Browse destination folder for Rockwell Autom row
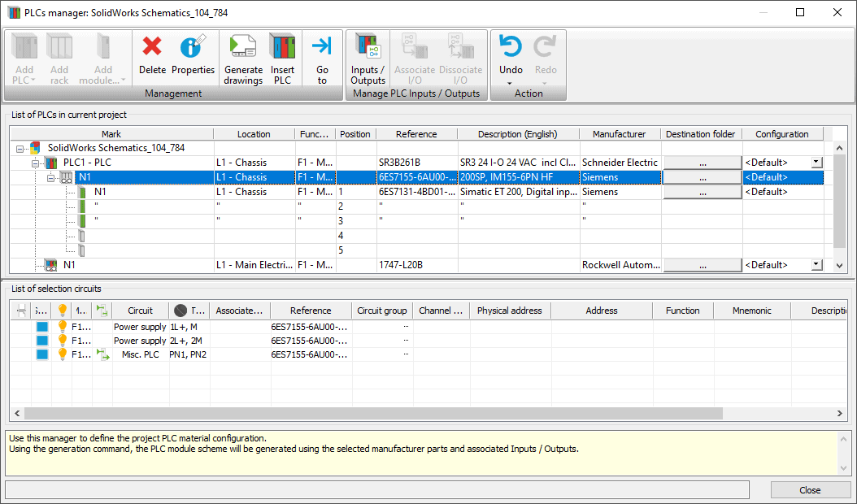The width and height of the screenshot is (857, 504). [703, 265]
